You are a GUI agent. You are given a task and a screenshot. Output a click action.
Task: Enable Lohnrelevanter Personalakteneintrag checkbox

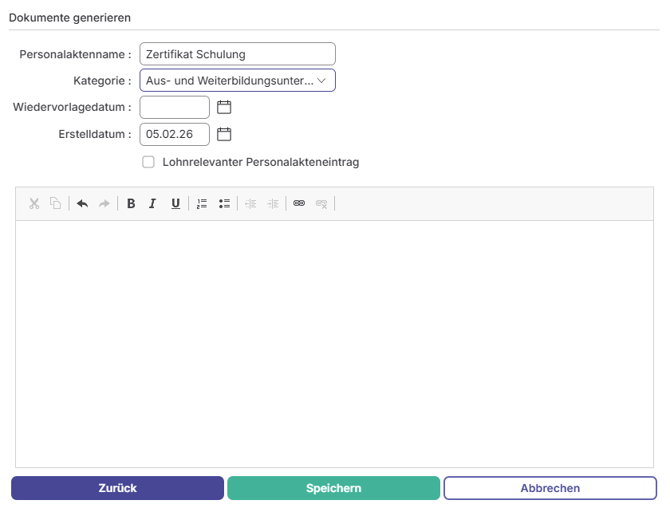(148, 162)
